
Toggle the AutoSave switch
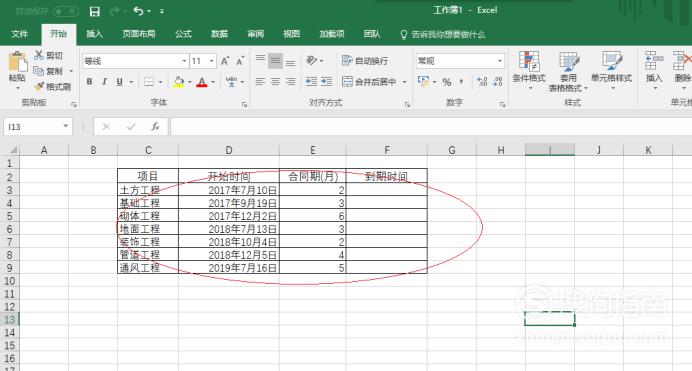pyautogui.click(x=66, y=11)
